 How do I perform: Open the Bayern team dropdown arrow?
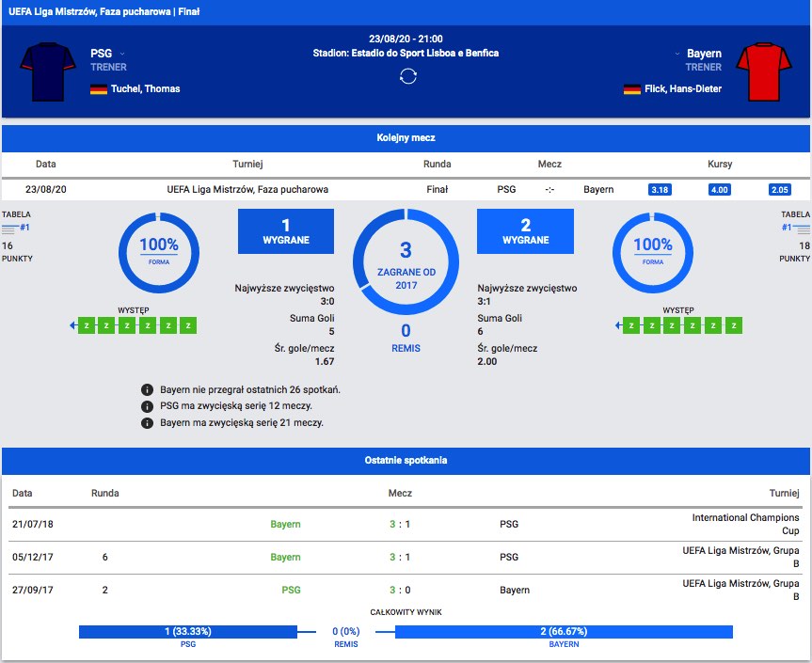[x=677, y=55]
